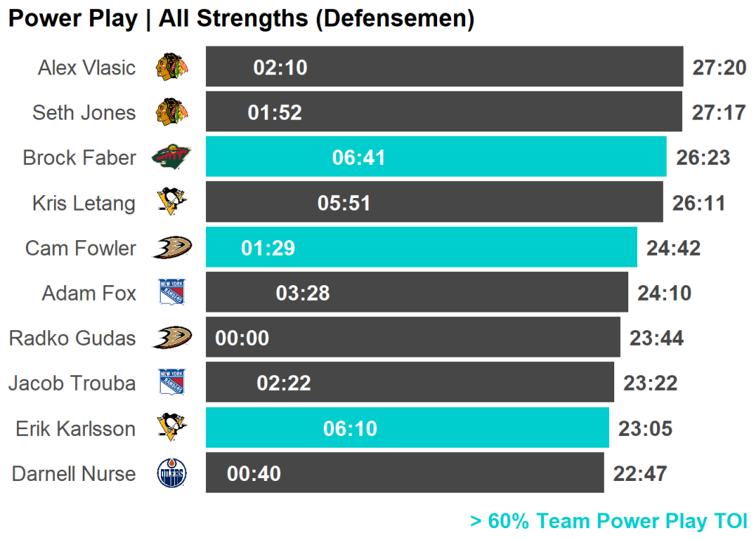The image size is (756, 540).
Task: Click the Blackhawks logo beside Alex Vlasic
Action: click(x=171, y=67)
